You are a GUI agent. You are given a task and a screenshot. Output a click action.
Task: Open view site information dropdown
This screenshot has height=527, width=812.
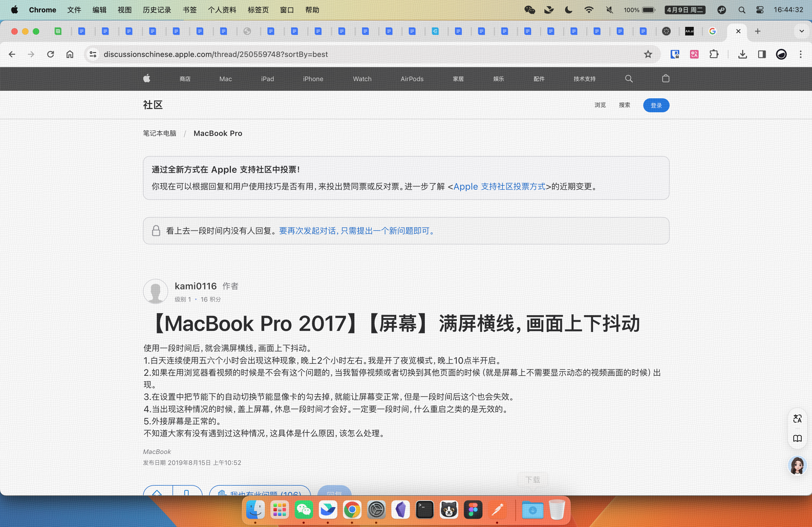(x=93, y=54)
